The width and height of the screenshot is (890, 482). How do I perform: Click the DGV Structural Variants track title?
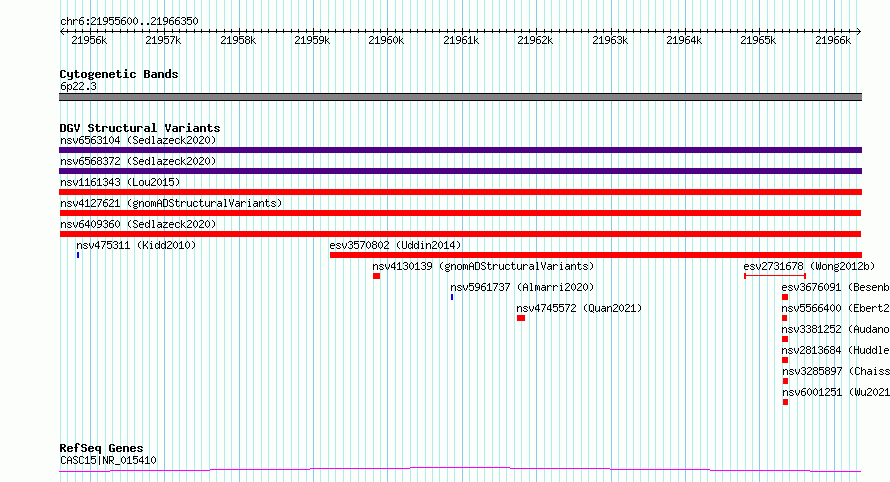tap(140, 128)
